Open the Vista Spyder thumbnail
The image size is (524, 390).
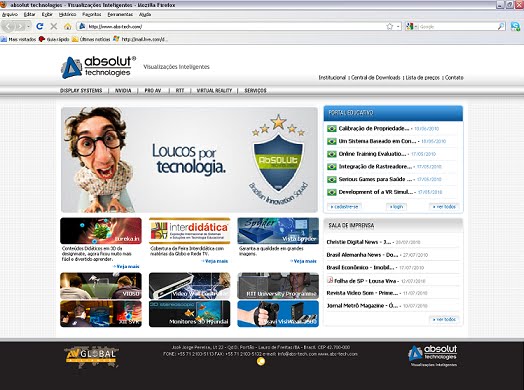click(278, 231)
